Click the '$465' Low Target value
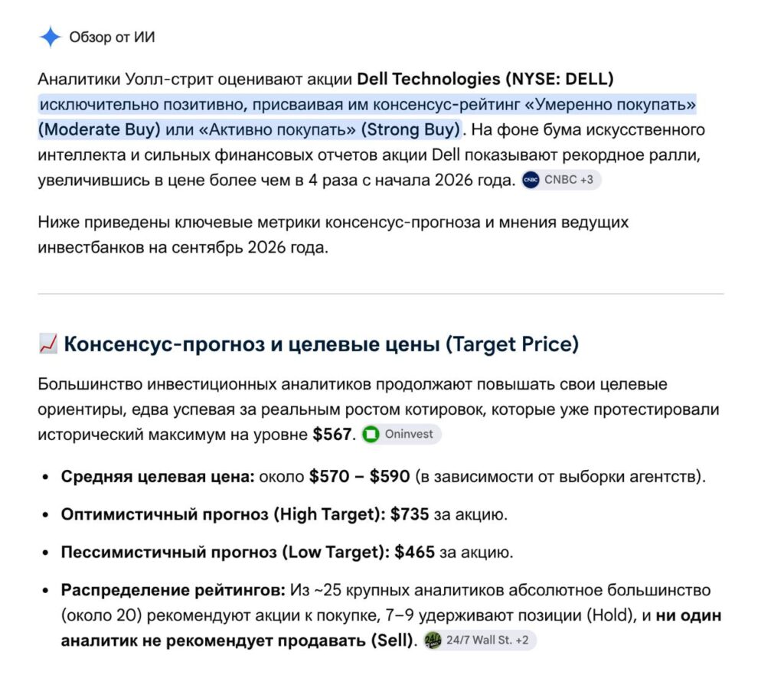This screenshot has height=675, width=784. point(414,552)
